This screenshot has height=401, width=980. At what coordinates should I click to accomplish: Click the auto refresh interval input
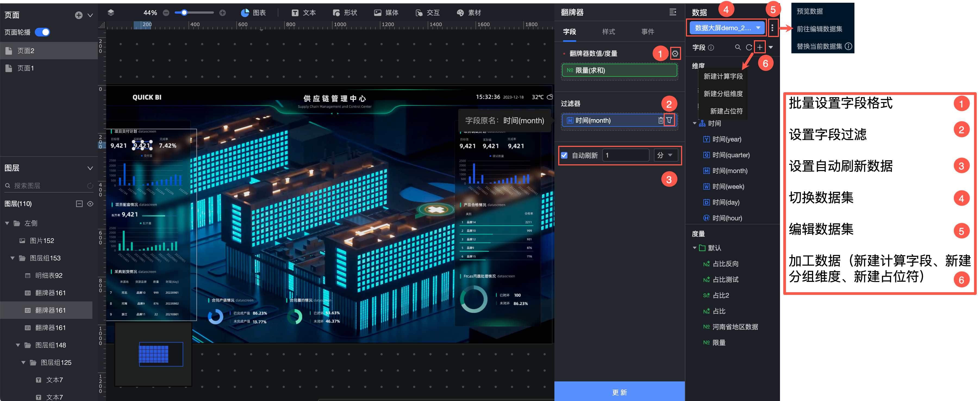(x=625, y=155)
